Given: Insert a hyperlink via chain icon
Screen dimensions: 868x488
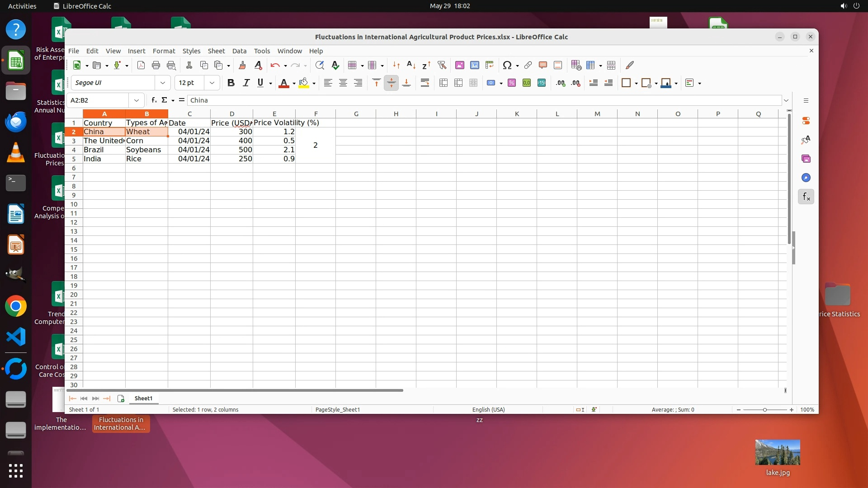Looking at the screenshot, I should [x=528, y=66].
